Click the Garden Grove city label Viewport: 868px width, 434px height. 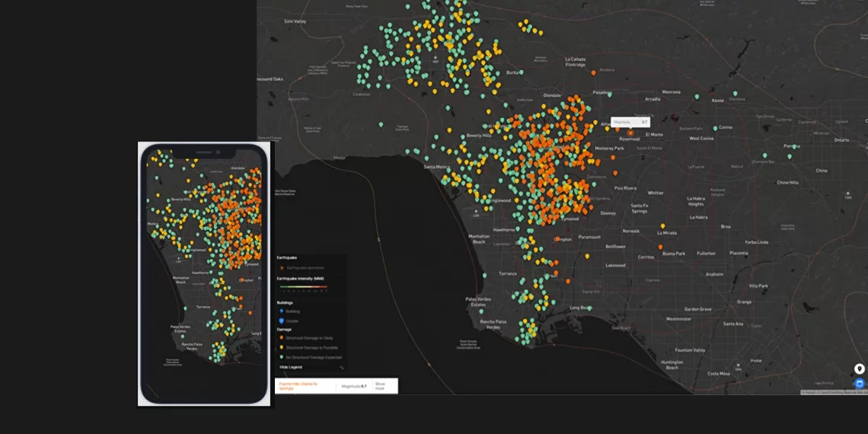[x=697, y=309]
